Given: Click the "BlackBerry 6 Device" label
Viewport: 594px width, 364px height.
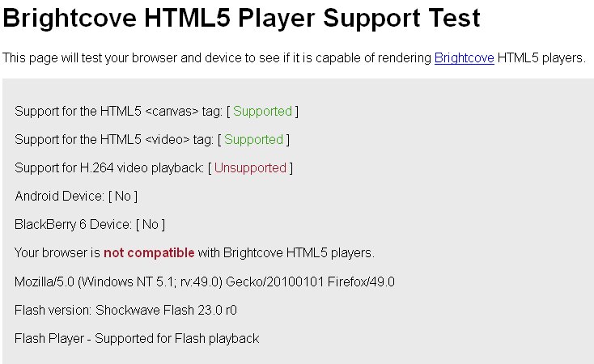Looking at the screenshot, I should 73,225.
